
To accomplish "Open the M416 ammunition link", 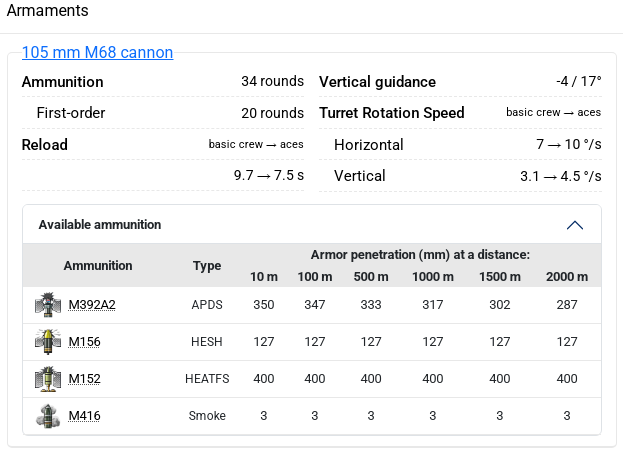I will coord(84,416).
